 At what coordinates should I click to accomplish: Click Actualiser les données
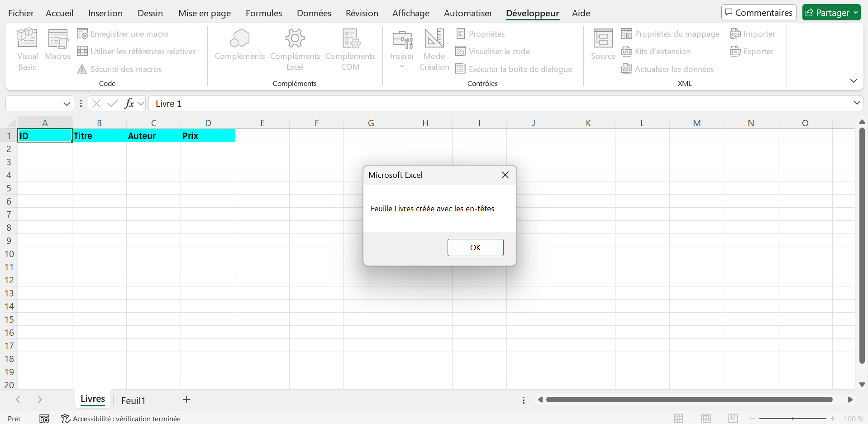tap(668, 69)
